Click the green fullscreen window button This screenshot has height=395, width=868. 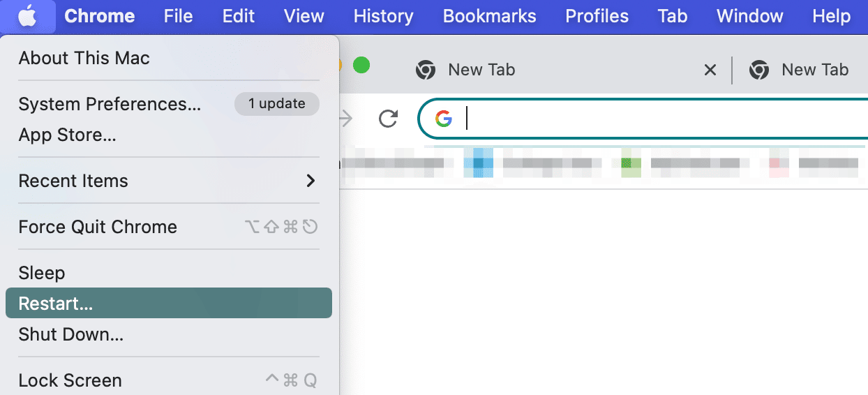[361, 66]
